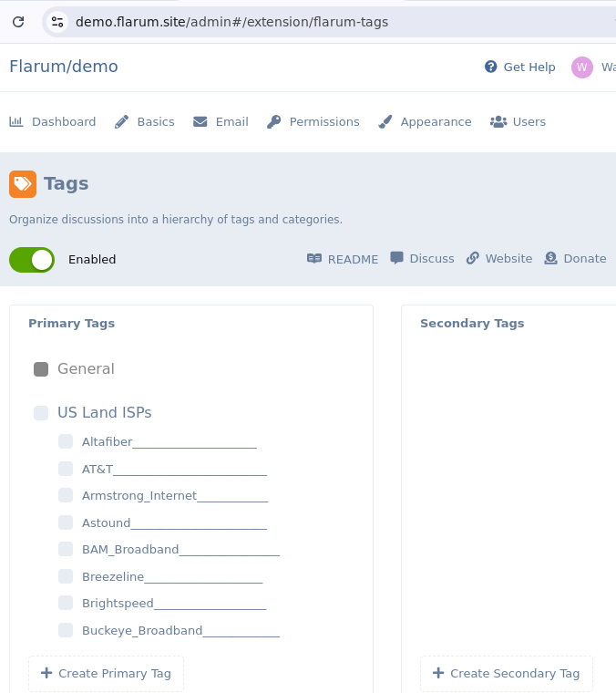Click the Permissions key icon
Image resolution: width=616 pixels, height=693 pixels.
pos(273,121)
